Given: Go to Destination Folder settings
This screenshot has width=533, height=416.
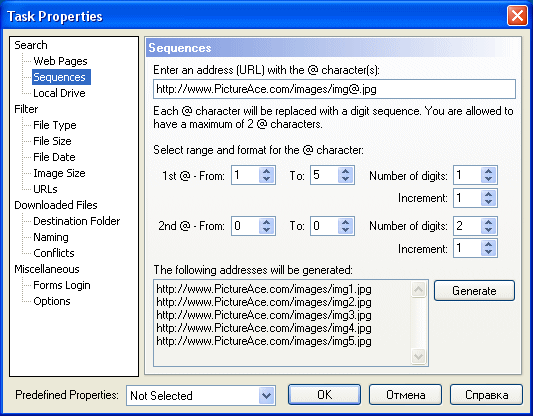Looking at the screenshot, I should pyautogui.click(x=76, y=221).
